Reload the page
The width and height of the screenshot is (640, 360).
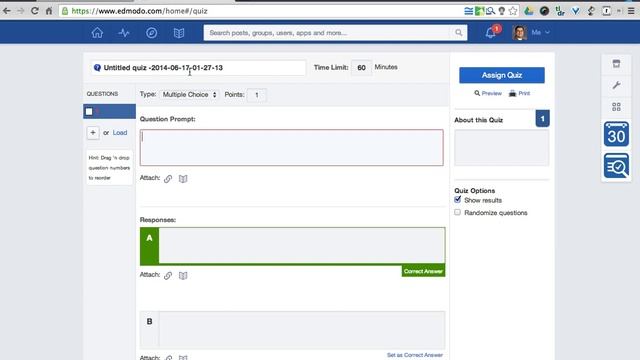(35, 11)
